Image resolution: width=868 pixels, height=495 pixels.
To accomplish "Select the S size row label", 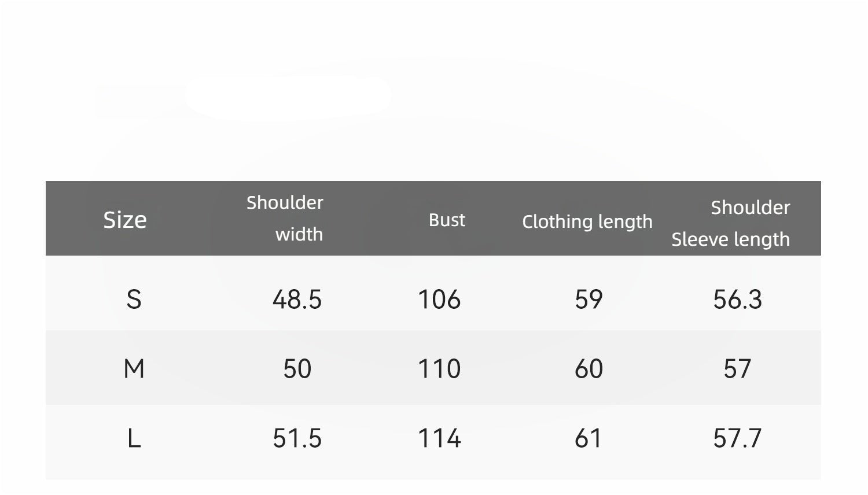I will coord(134,300).
